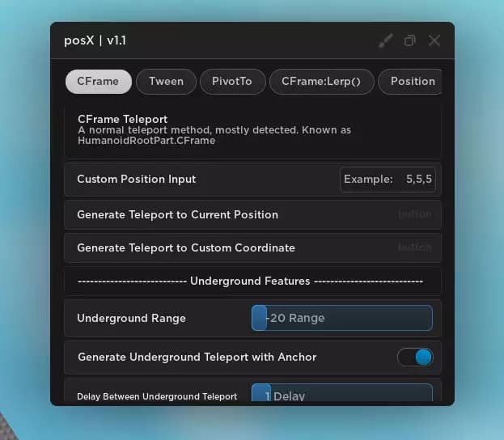Click the Underground Features section divider
The width and height of the screenshot is (504, 440).
[x=250, y=281]
